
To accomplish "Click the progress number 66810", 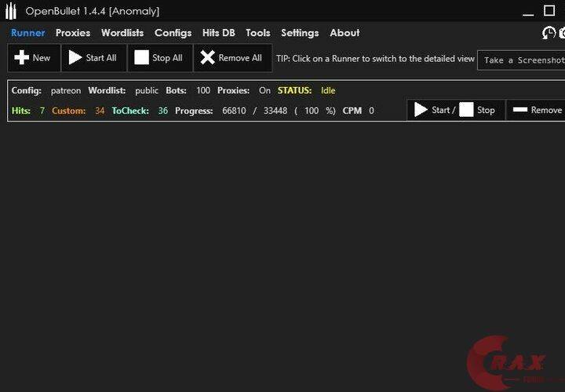I will tap(234, 111).
